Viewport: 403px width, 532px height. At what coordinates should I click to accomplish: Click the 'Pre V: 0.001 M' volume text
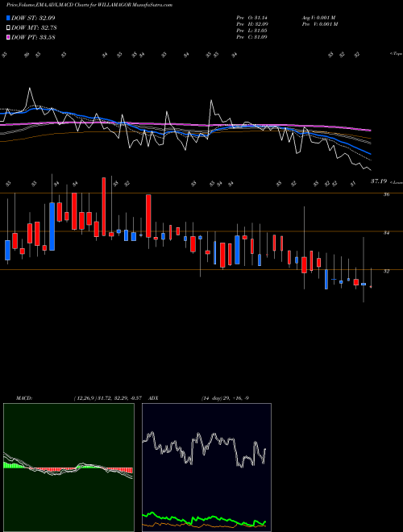coord(319,24)
